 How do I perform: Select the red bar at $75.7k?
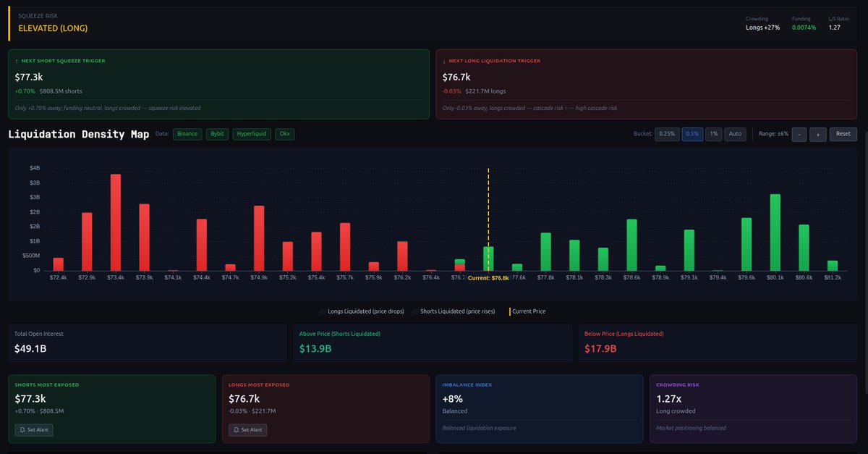pos(345,246)
